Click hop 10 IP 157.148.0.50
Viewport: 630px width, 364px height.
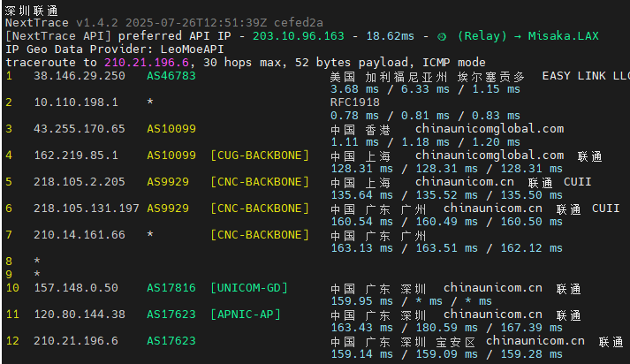coord(76,288)
